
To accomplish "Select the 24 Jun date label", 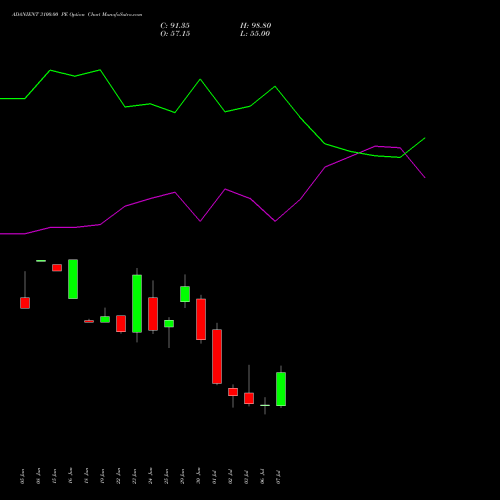I will [x=150, y=476].
